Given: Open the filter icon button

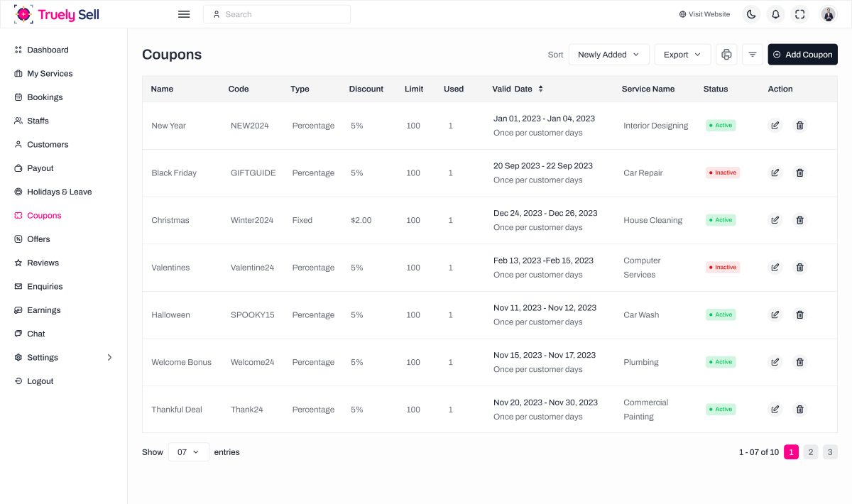Looking at the screenshot, I should click(753, 55).
